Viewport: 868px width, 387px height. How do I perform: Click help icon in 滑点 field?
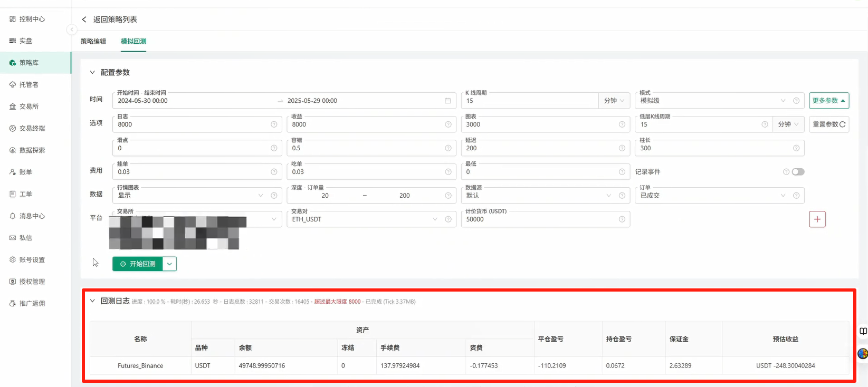[x=274, y=148]
